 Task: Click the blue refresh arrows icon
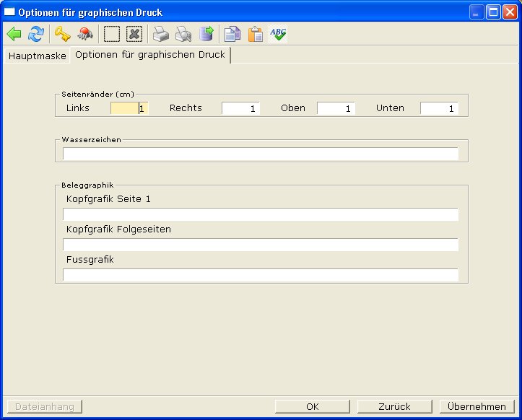(x=36, y=34)
